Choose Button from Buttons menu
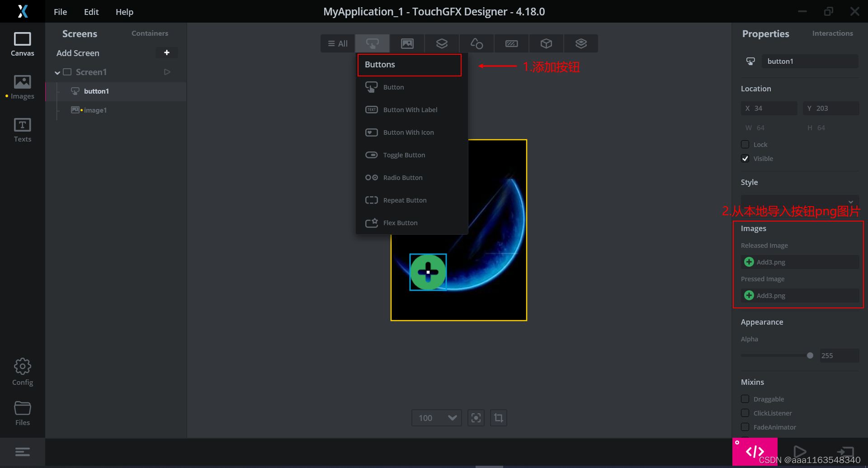Viewport: 868px width, 468px height. point(411,87)
